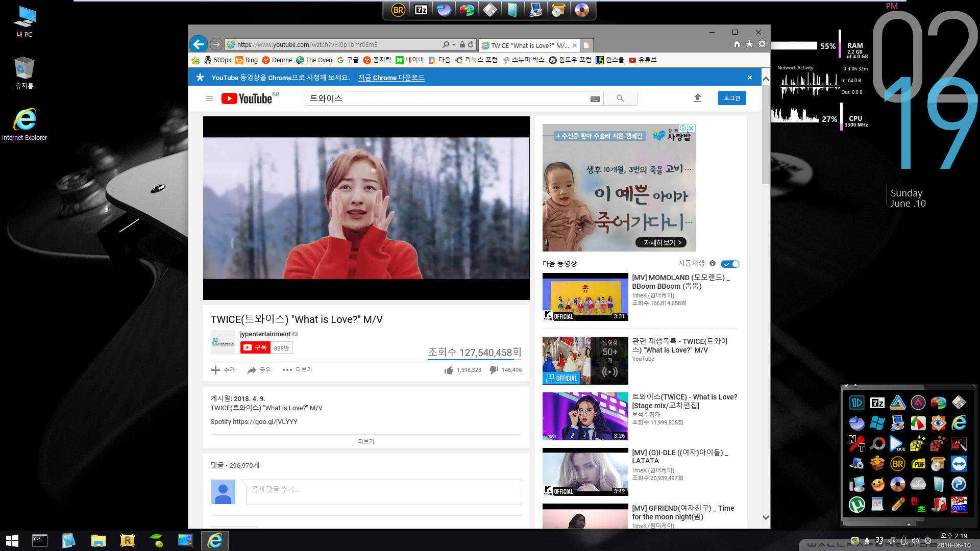
Task: Toggle the autoplay switch off
Action: tap(730, 264)
